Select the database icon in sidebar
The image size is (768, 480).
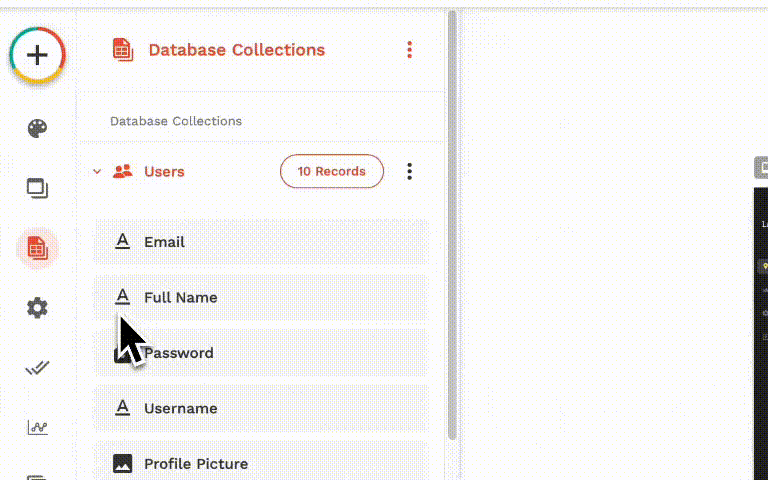[x=37, y=247]
